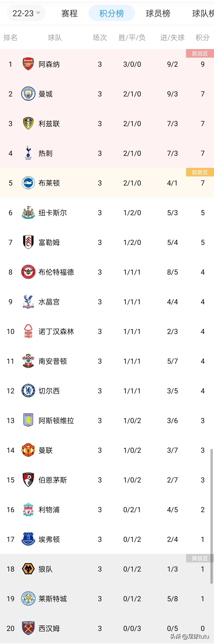Select the Manchester City badge
This screenshot has width=214, height=644.
pyautogui.click(x=28, y=94)
